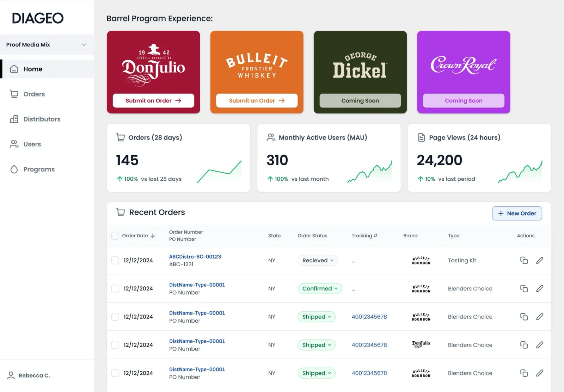Click the Tasting Kit type cell
The height and width of the screenshot is (392, 564).
point(462,260)
